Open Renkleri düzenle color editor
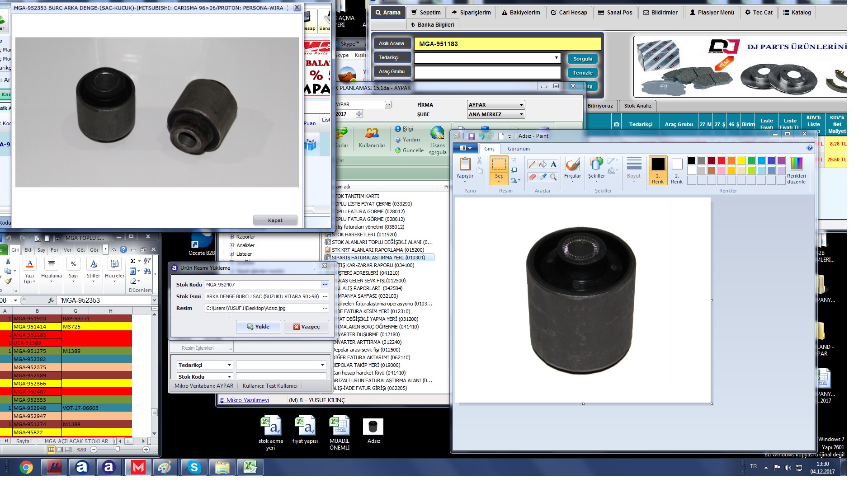 click(796, 170)
